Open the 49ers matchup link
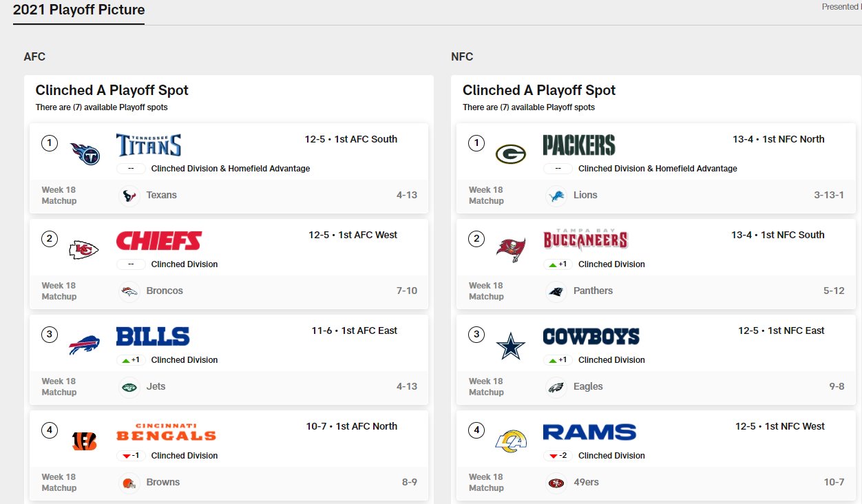Image resolution: width=862 pixels, height=504 pixels. coord(586,483)
